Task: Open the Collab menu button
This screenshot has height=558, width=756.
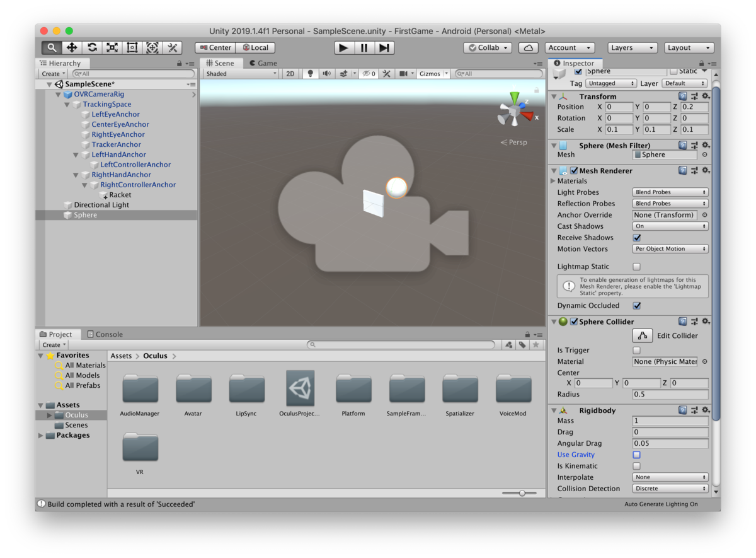Action: [x=488, y=48]
